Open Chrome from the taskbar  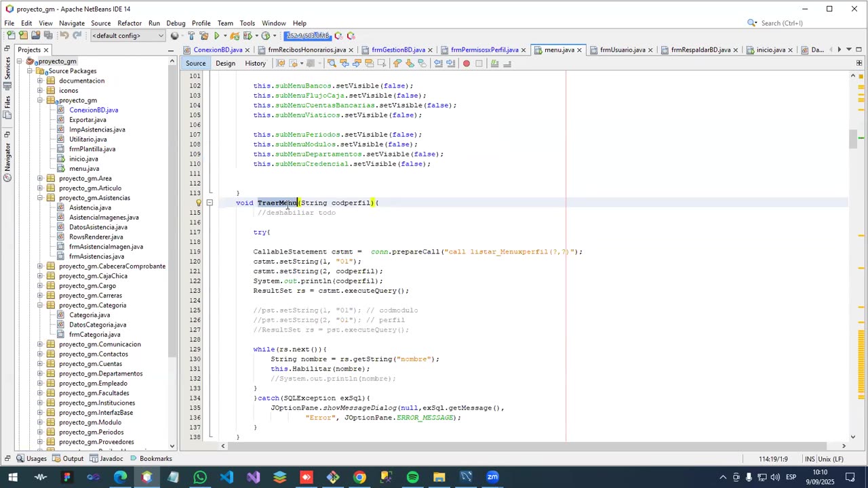[x=359, y=477]
